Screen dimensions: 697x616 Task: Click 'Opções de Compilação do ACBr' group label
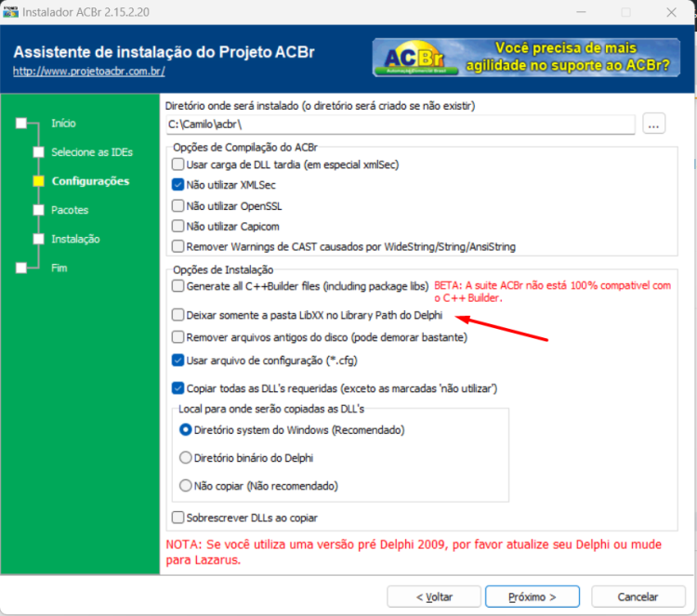pyautogui.click(x=245, y=147)
